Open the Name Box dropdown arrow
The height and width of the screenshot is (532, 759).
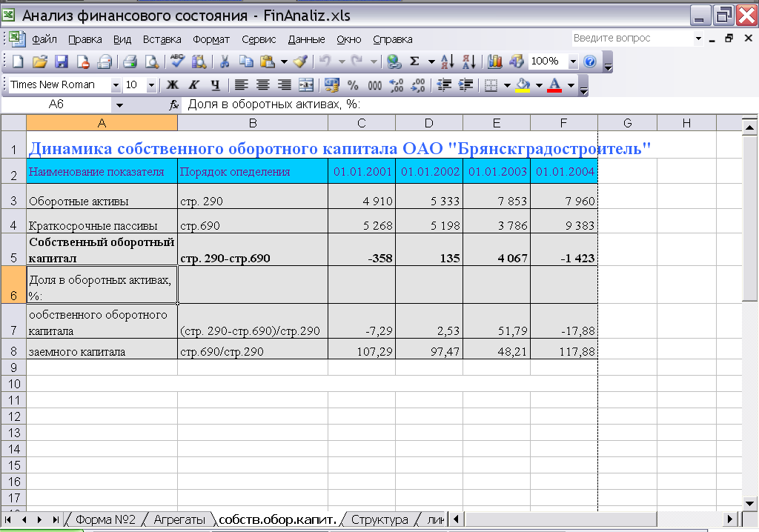[x=119, y=104]
